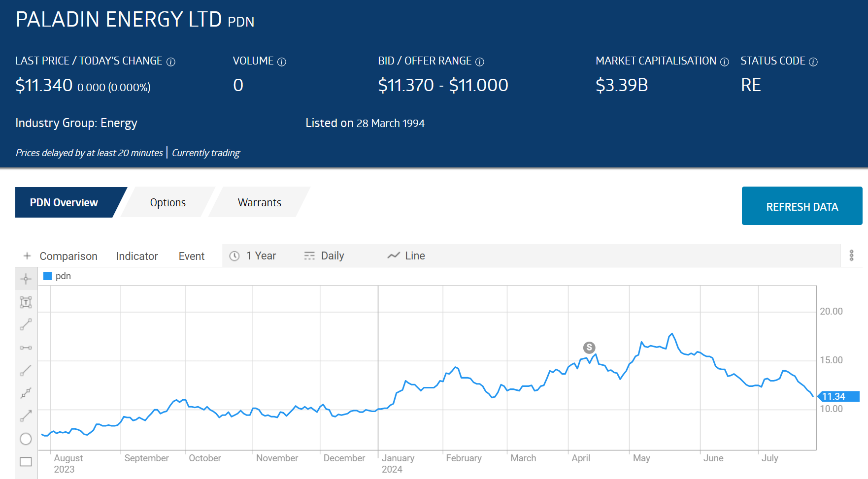Screen dimensions: 868x479
Task: Click the plus icon beside Comparison
Action: 27,256
